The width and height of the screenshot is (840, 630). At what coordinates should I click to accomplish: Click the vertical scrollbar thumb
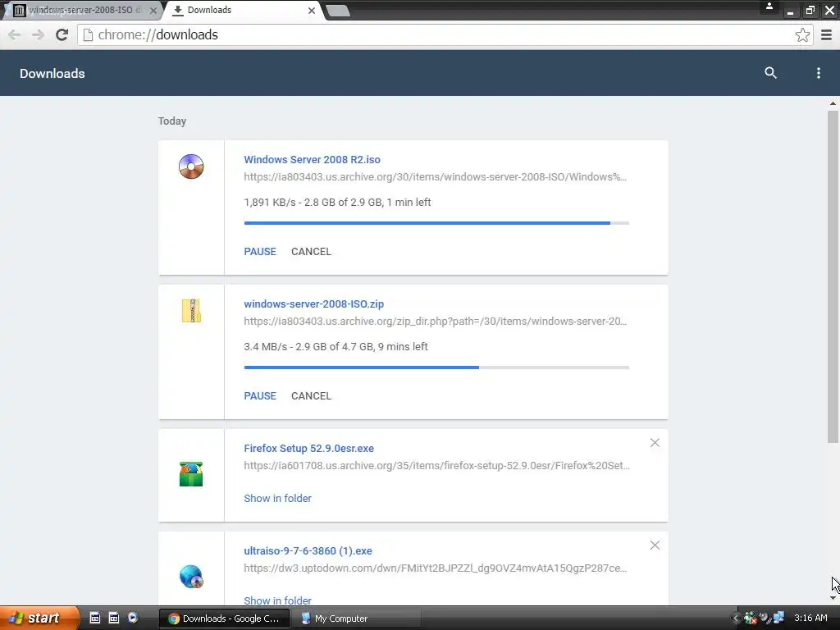click(x=833, y=276)
